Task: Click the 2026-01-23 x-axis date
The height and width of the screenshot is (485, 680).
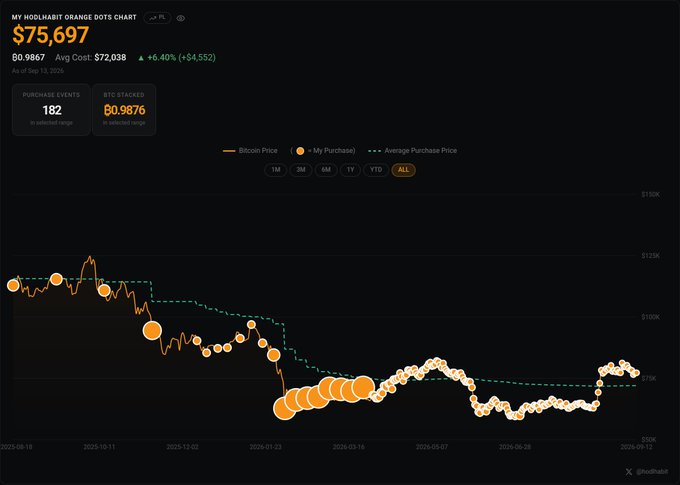Action: pos(265,447)
